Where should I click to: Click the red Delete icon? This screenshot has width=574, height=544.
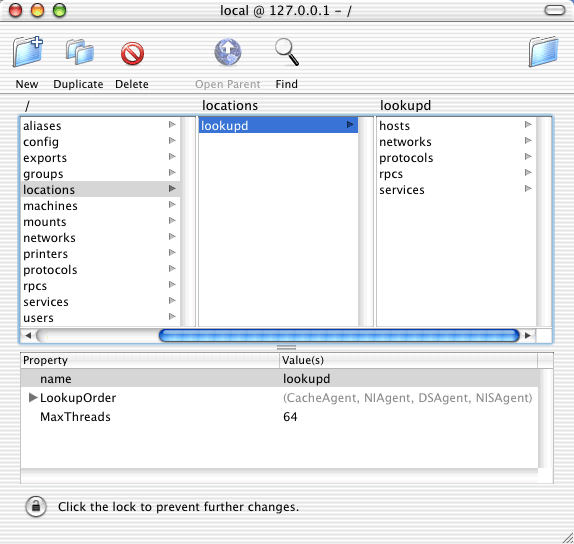132,53
